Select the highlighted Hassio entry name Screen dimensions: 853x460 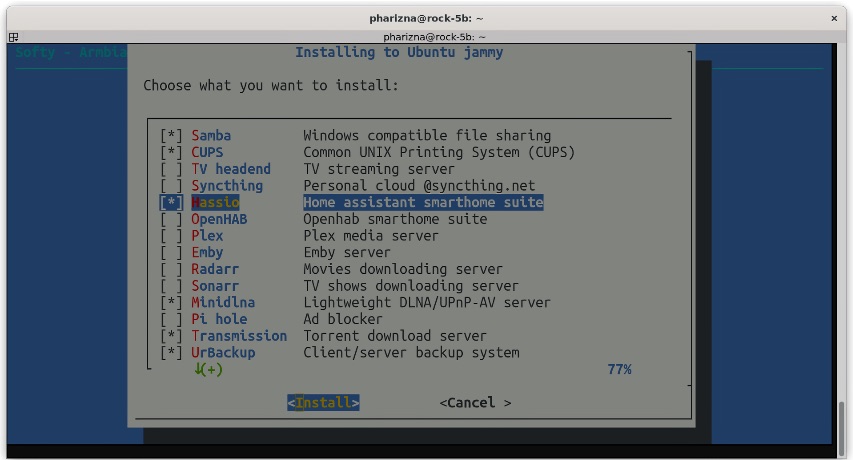(x=215, y=202)
